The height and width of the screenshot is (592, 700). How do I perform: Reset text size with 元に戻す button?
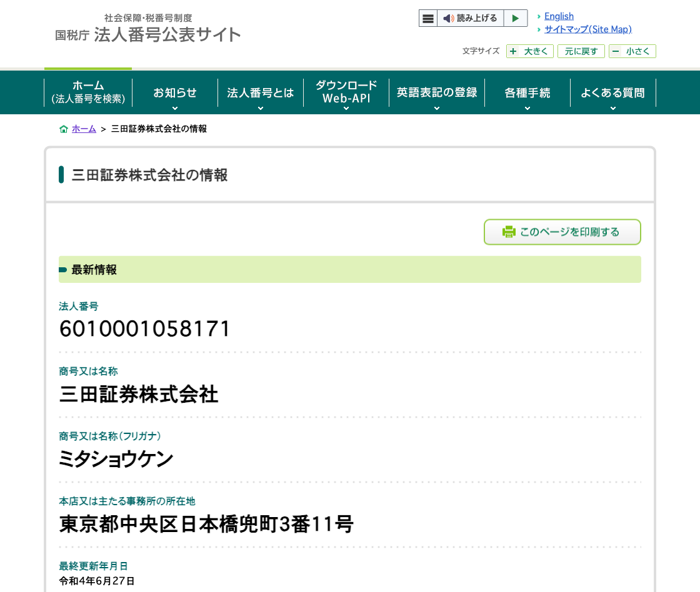tap(581, 51)
